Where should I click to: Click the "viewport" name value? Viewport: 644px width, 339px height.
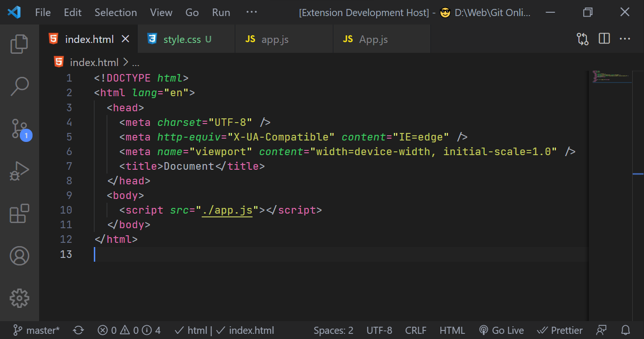tap(221, 151)
